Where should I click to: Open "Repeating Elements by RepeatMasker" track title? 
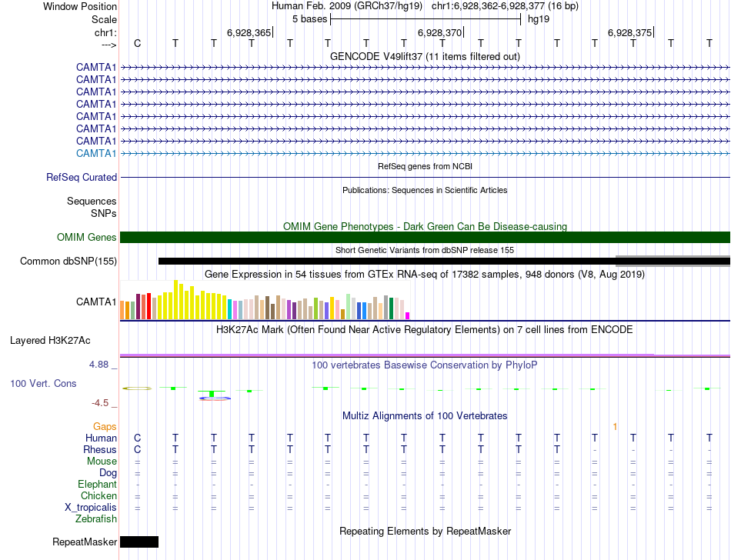426,532
